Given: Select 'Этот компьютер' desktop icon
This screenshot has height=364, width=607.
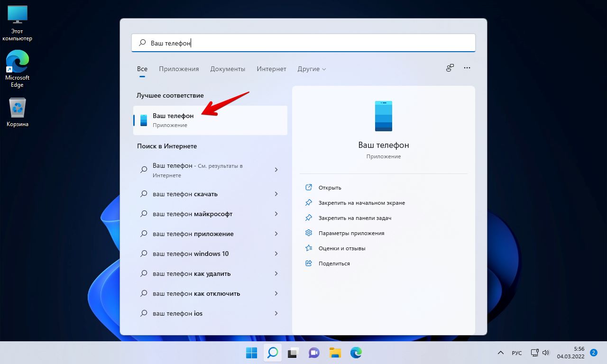Looking at the screenshot, I should [18, 24].
